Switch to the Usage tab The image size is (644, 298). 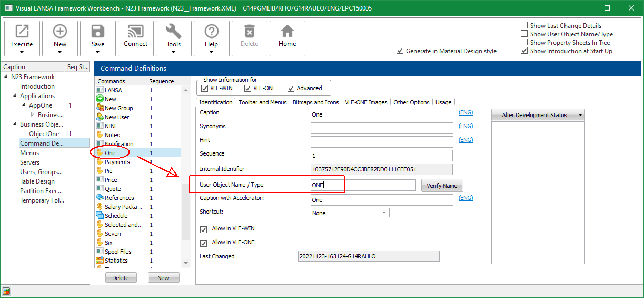point(443,102)
